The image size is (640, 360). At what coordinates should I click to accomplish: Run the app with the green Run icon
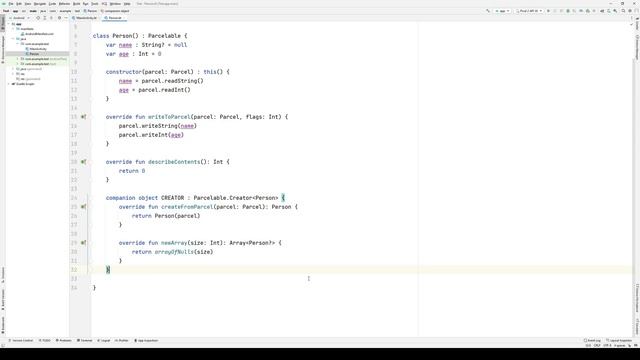click(x=548, y=11)
